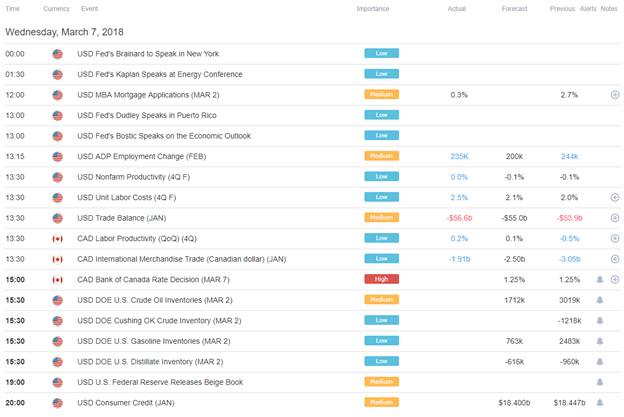
Task: Set alert bell for Bank of Canada Rate Decision
Action: tap(599, 280)
